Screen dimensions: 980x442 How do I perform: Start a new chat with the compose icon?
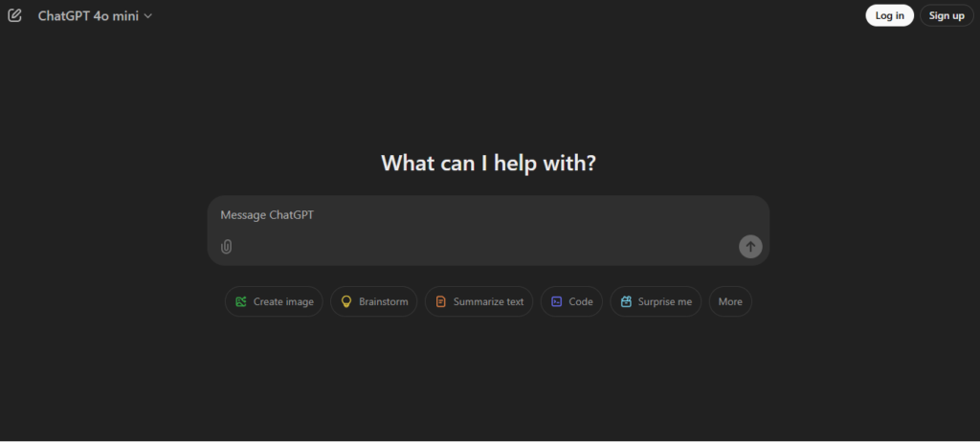[x=14, y=15]
